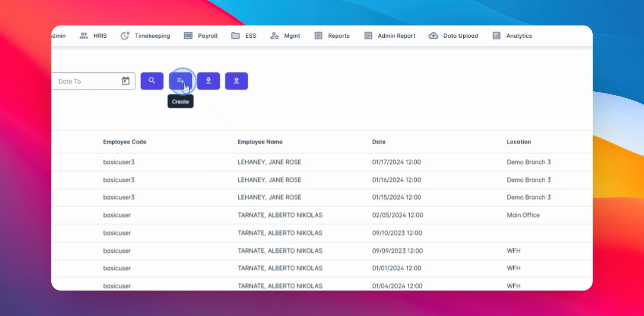Viewport: 644px width, 316px height.
Task: Go to the Data Upload menu
Action: pyautogui.click(x=453, y=36)
